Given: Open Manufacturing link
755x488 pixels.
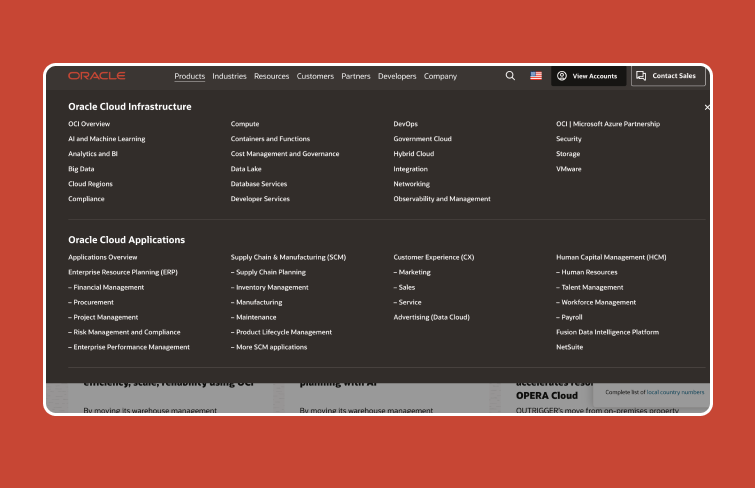Looking at the screenshot, I should point(256,303).
